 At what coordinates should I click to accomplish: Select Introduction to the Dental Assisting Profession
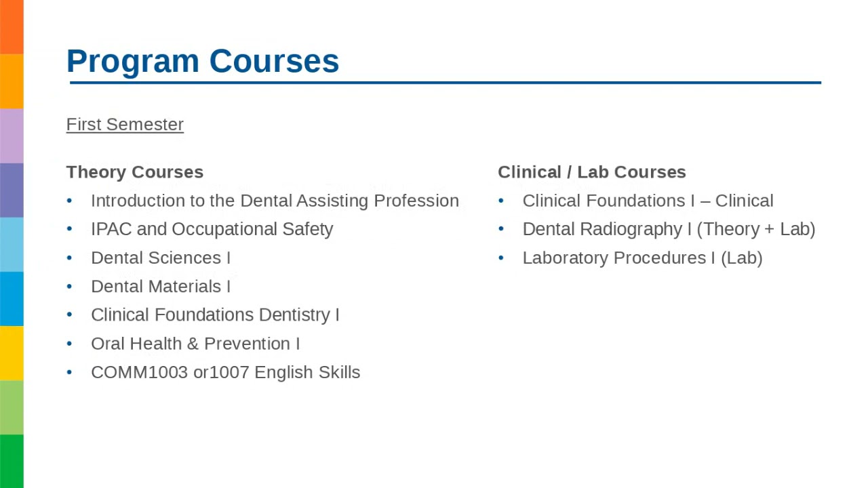[x=275, y=201]
